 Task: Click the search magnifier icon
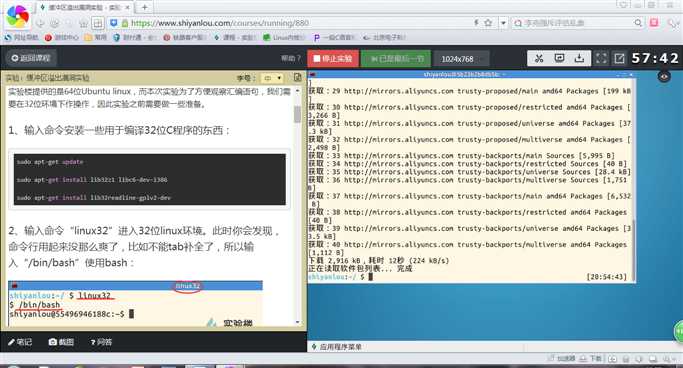638,23
